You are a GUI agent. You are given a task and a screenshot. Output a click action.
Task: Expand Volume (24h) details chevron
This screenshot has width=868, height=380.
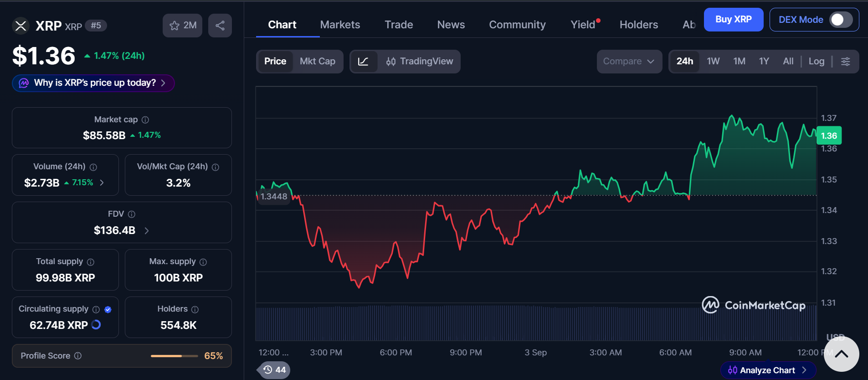[102, 182]
